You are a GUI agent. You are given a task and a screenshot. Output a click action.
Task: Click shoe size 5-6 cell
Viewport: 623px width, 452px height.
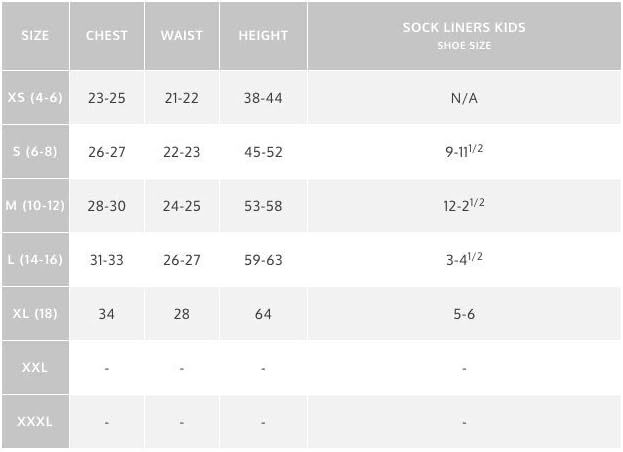464,314
